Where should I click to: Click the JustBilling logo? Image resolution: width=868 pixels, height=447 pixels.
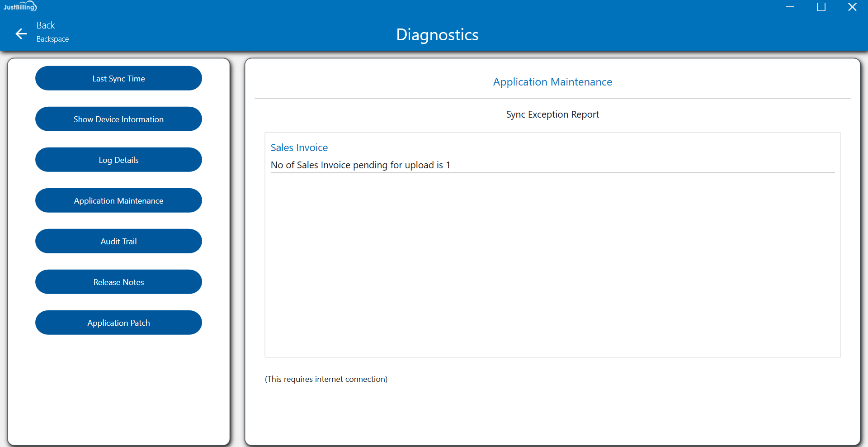tap(20, 7)
